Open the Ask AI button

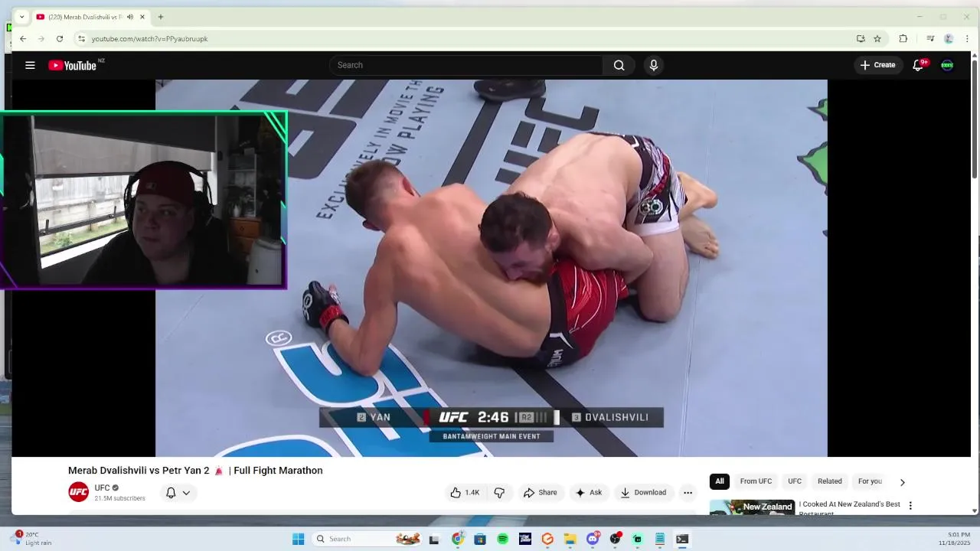point(588,492)
